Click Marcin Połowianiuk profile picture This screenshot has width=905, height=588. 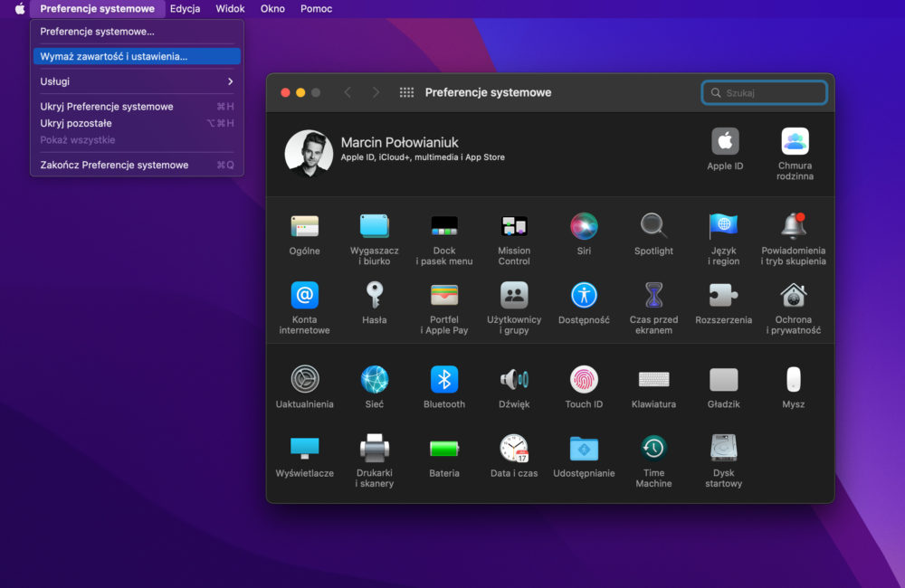[x=309, y=154]
